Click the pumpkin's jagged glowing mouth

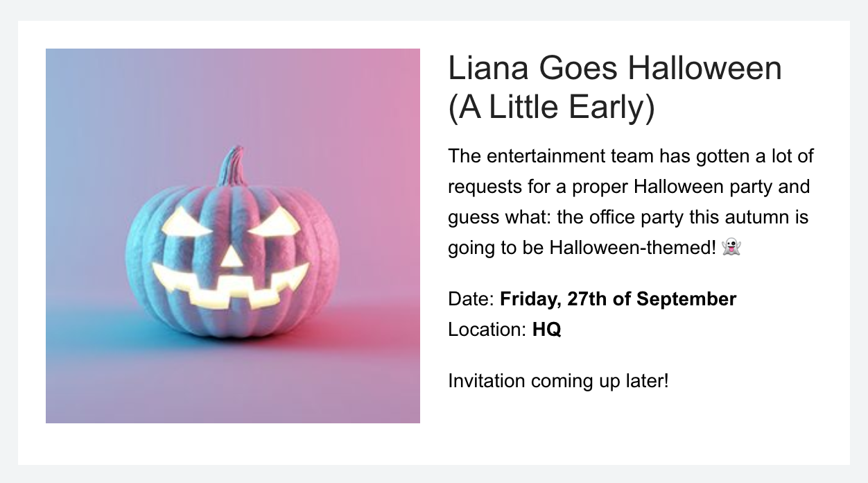[229, 286]
